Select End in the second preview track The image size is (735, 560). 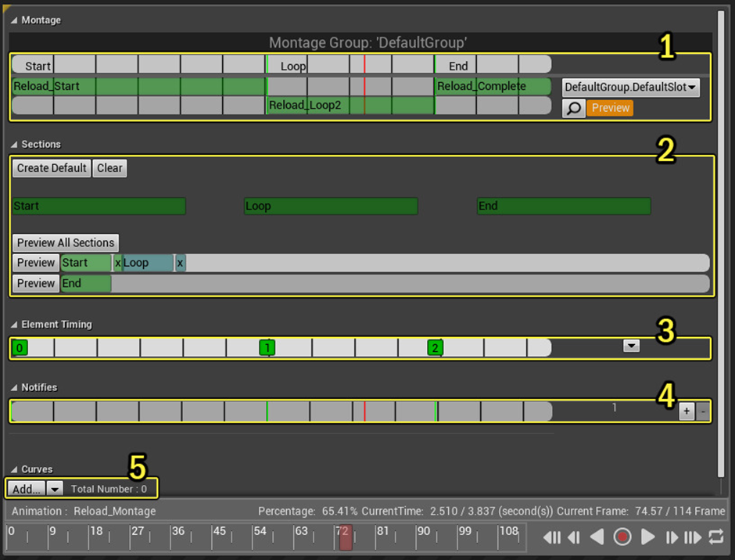point(86,283)
